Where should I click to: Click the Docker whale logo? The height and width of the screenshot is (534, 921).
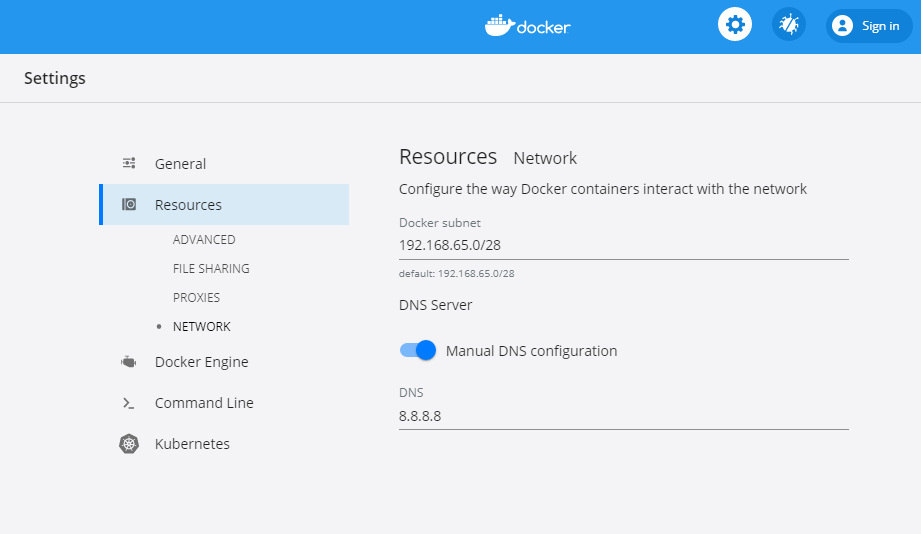pos(527,26)
